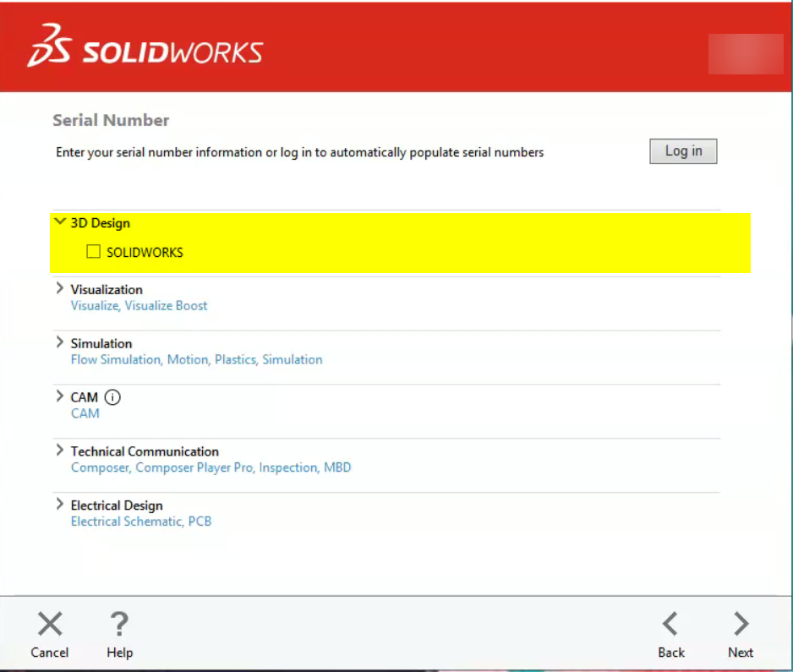Go Back using the left arrow icon
The image size is (793, 672).
[670, 624]
